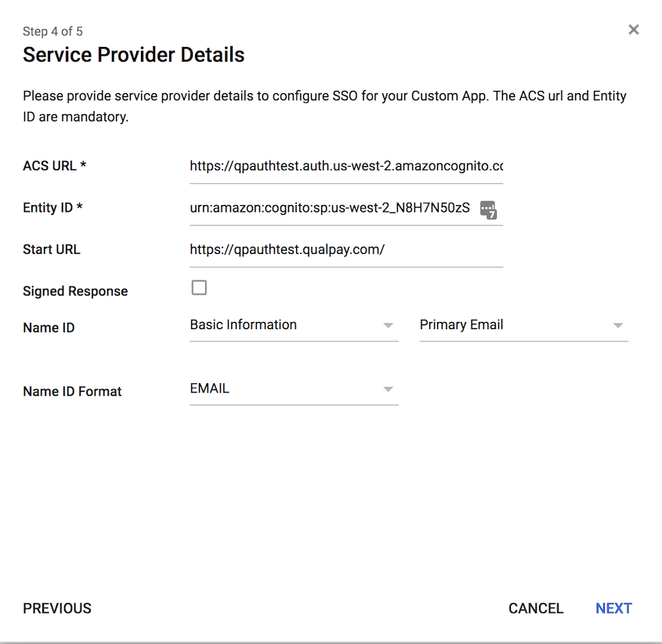Click the Primary Email dropdown arrow
The width and height of the screenshot is (662, 644).
618,324
